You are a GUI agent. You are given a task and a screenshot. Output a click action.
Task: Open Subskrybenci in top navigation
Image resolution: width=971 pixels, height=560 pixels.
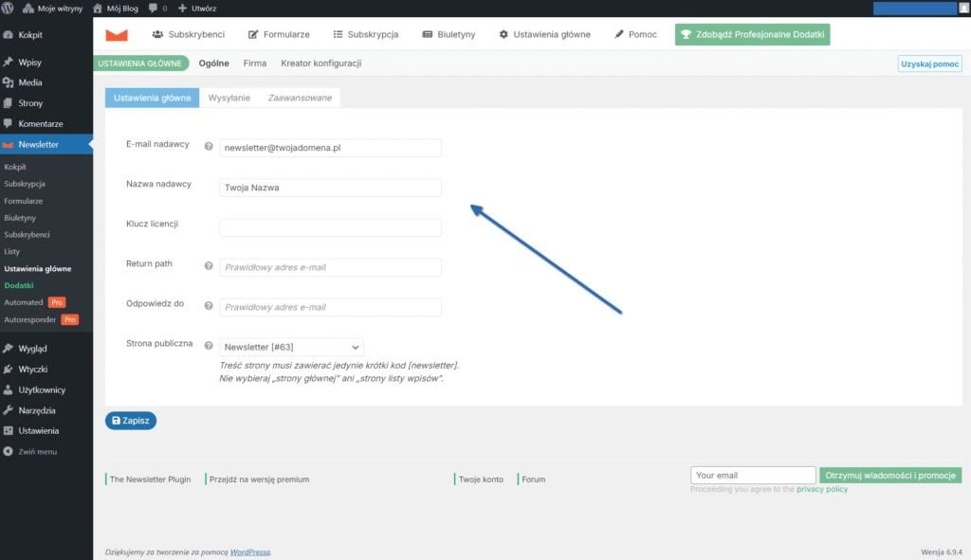pos(188,35)
